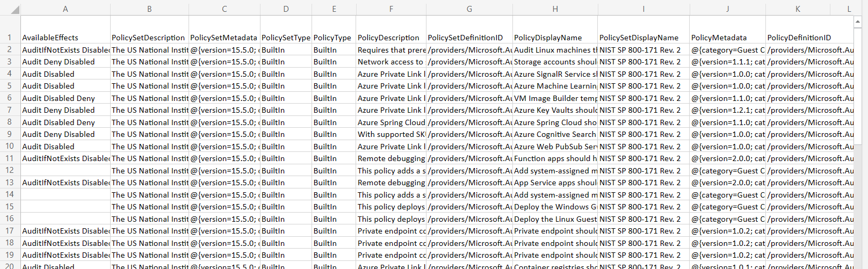Select 'Requires that prere' cell in row 2
This screenshot has width=868, height=269.
[391, 50]
